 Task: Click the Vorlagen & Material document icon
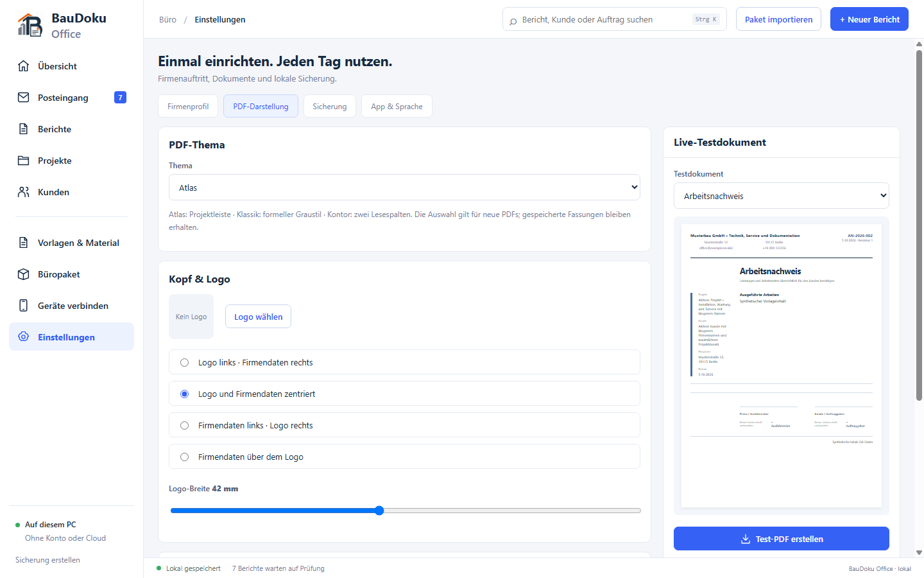click(24, 243)
